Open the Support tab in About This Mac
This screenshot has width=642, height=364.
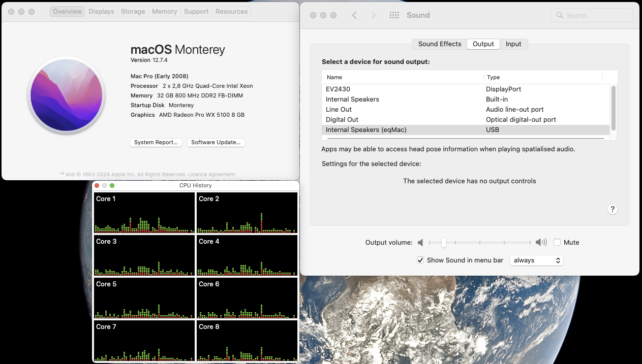196,11
